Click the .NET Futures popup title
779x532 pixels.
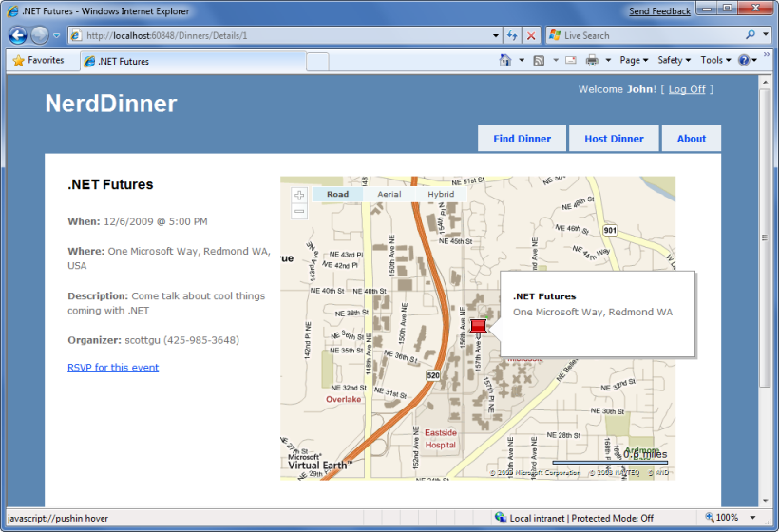tap(544, 296)
